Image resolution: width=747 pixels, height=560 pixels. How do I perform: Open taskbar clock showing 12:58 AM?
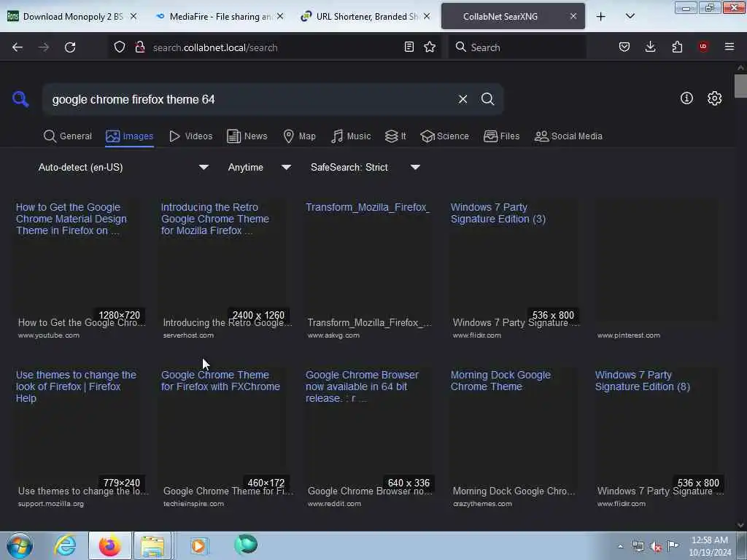(x=710, y=546)
